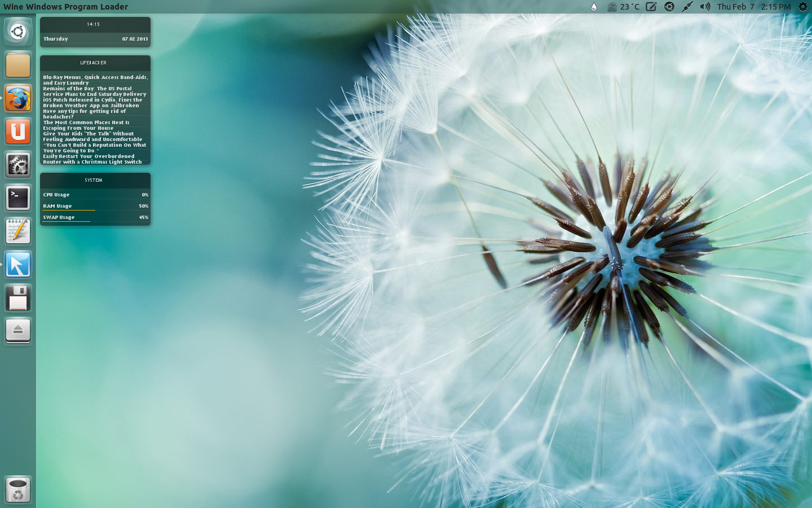Open headline 'iOS Patch Released in Cydia'
Image resolution: width=812 pixels, height=508 pixels.
[x=92, y=103]
